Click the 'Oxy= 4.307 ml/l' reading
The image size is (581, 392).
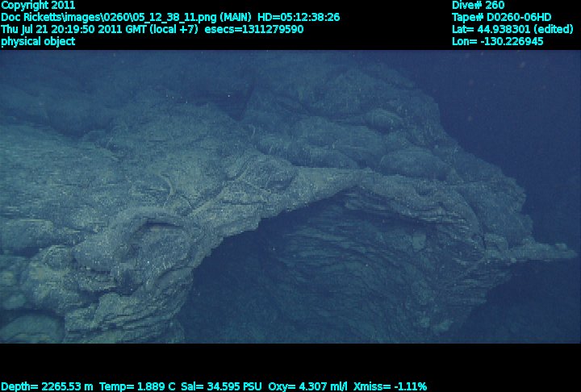(x=308, y=387)
